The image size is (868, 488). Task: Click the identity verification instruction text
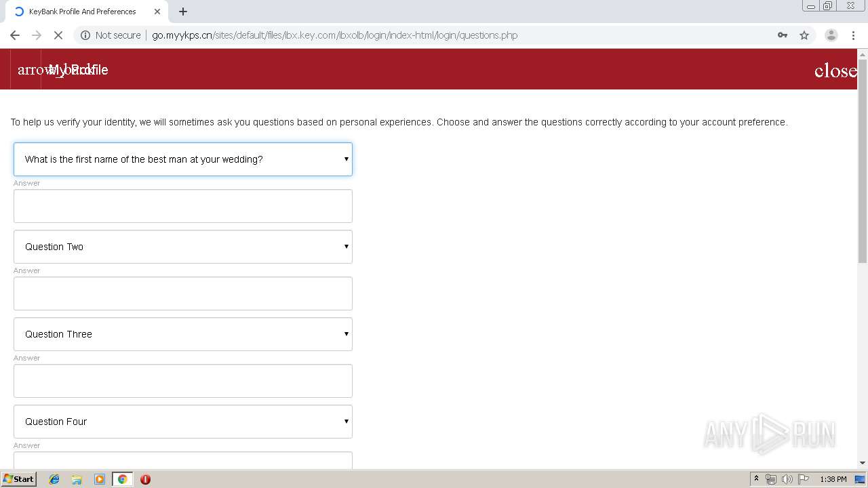tap(399, 122)
